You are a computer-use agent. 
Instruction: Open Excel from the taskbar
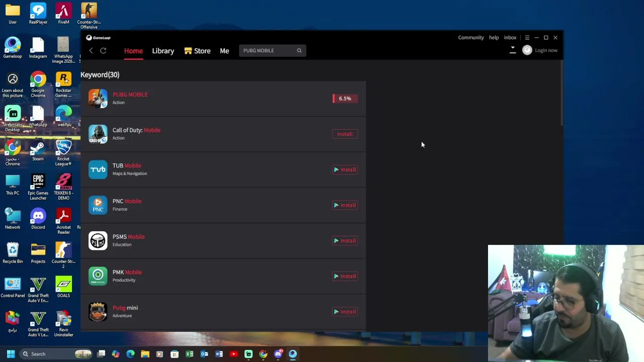[189, 354]
